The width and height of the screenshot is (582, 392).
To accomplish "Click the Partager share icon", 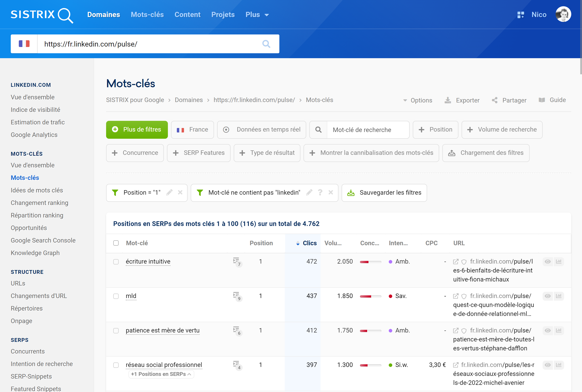I will (494, 100).
